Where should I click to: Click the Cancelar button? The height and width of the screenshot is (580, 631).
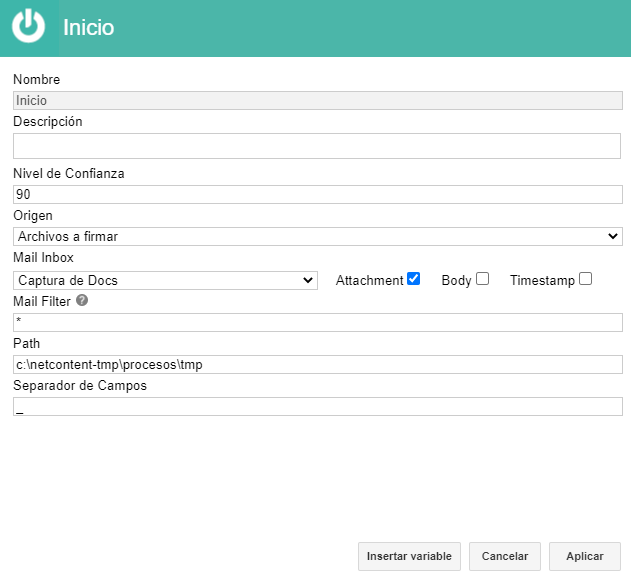point(505,556)
